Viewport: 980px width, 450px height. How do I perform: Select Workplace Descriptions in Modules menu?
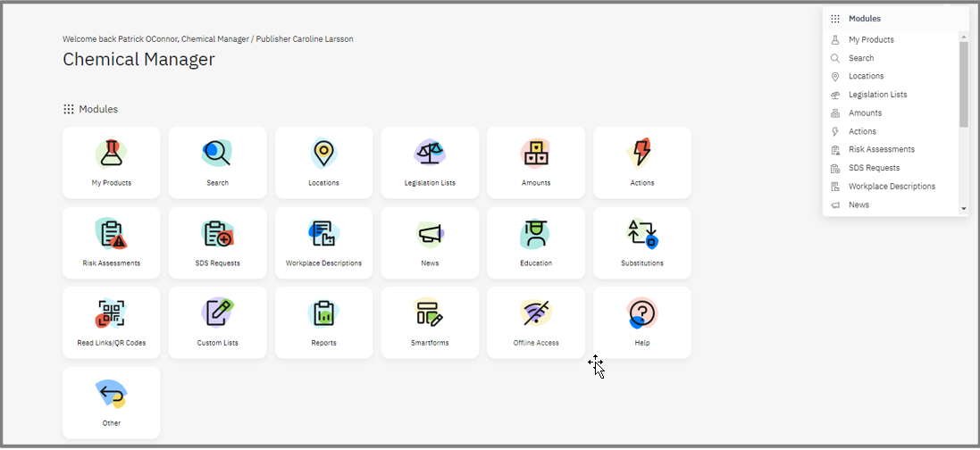pos(891,187)
